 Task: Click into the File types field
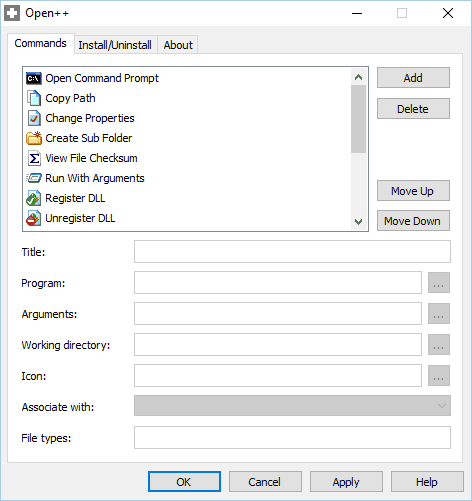[292, 438]
